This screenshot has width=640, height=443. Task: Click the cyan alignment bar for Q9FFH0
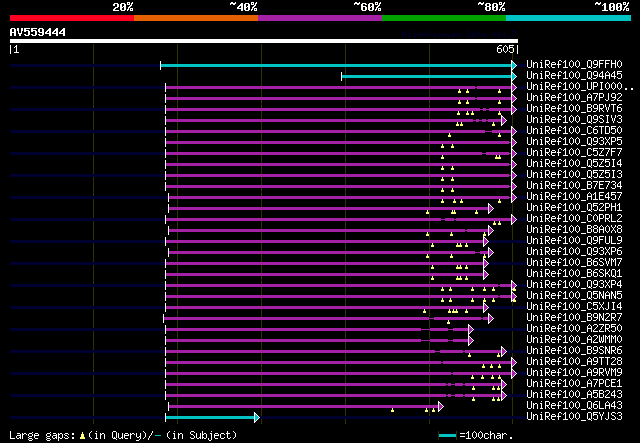[338, 65]
